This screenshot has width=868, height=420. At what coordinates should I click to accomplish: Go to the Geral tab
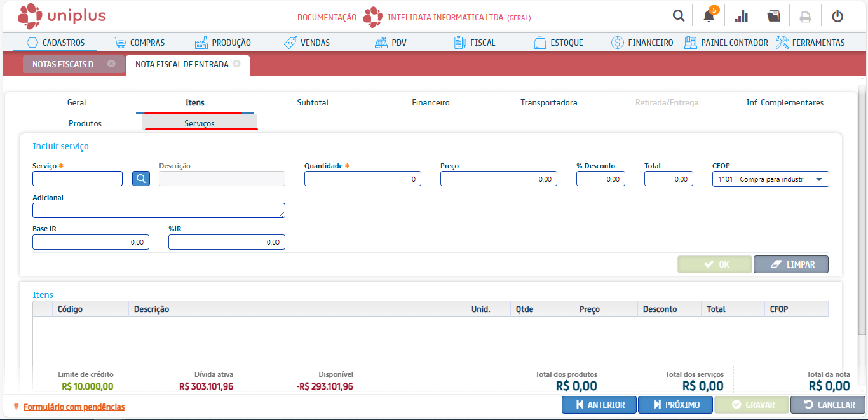(x=76, y=102)
